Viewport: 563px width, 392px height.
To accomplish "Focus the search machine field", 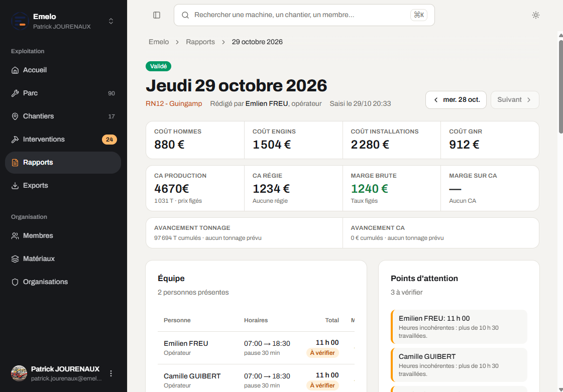I will (x=304, y=15).
